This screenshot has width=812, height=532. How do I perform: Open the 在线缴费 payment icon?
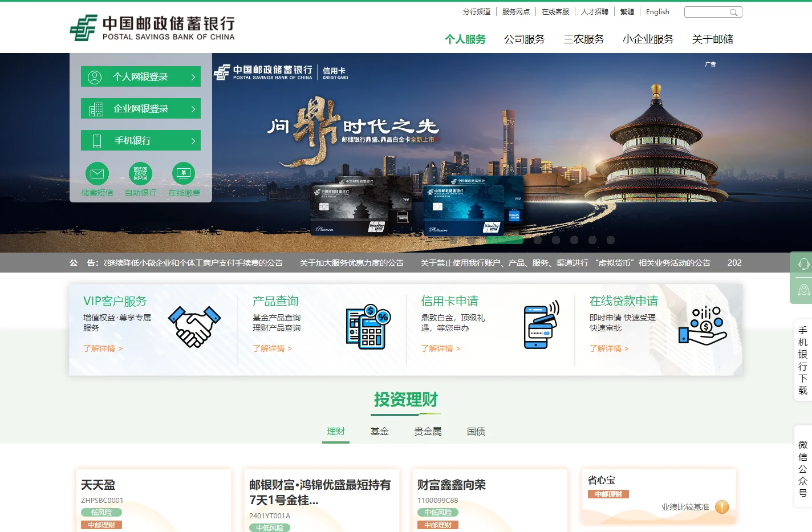pos(184,173)
